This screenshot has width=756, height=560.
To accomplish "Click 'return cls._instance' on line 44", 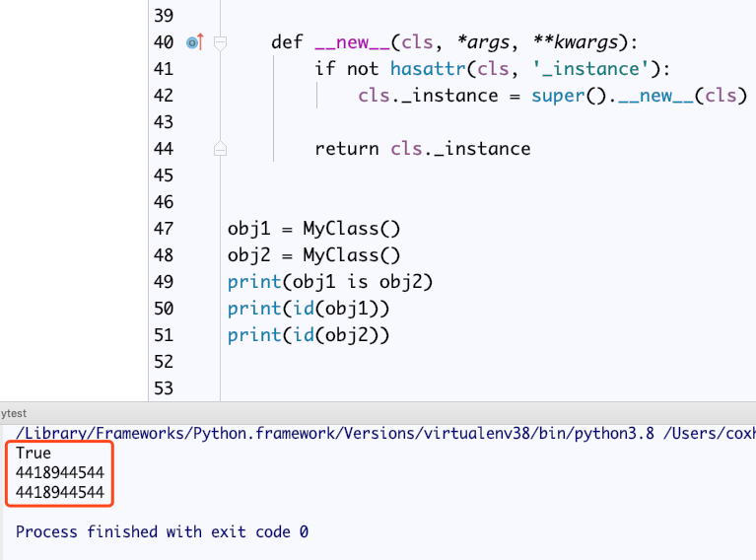I will point(422,149).
